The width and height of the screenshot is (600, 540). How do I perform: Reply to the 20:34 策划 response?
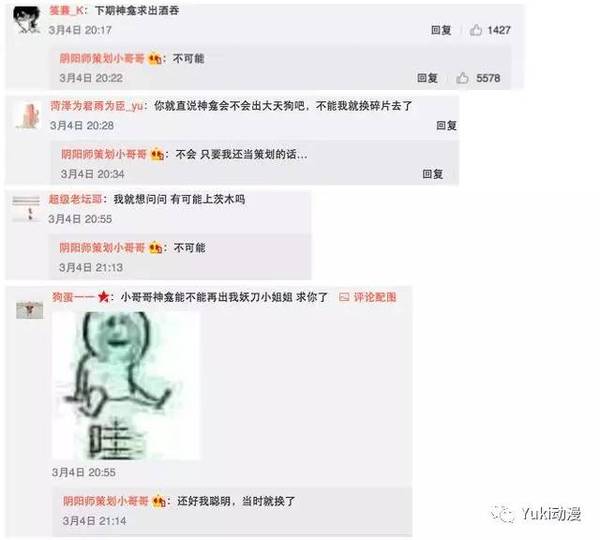click(432, 174)
